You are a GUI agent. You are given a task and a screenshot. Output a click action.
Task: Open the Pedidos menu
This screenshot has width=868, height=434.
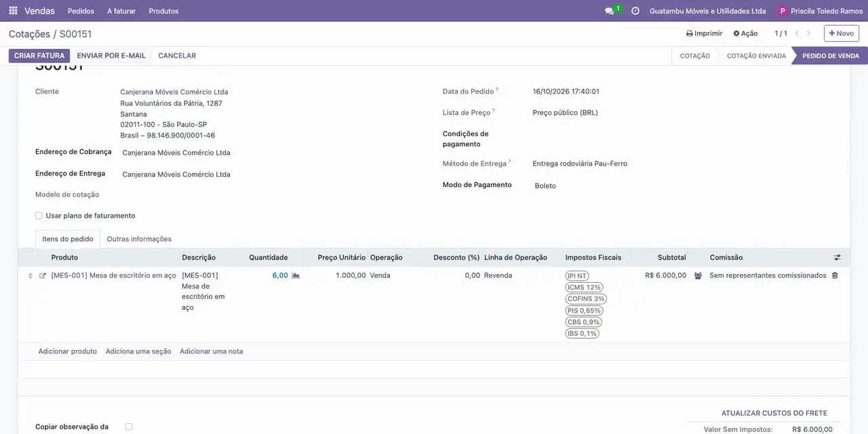81,11
